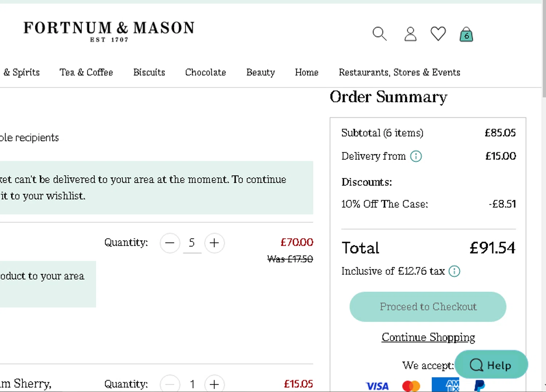546x392 pixels.
Task: Open the Biscuits menu
Action: 149,72
